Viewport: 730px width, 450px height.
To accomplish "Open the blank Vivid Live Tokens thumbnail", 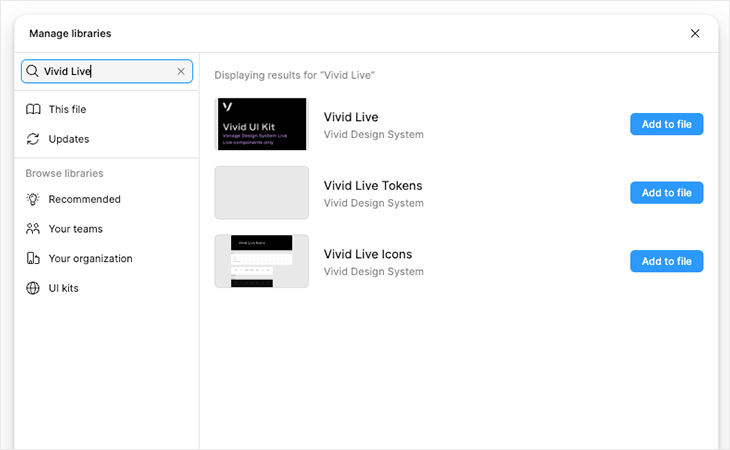I will [262, 193].
